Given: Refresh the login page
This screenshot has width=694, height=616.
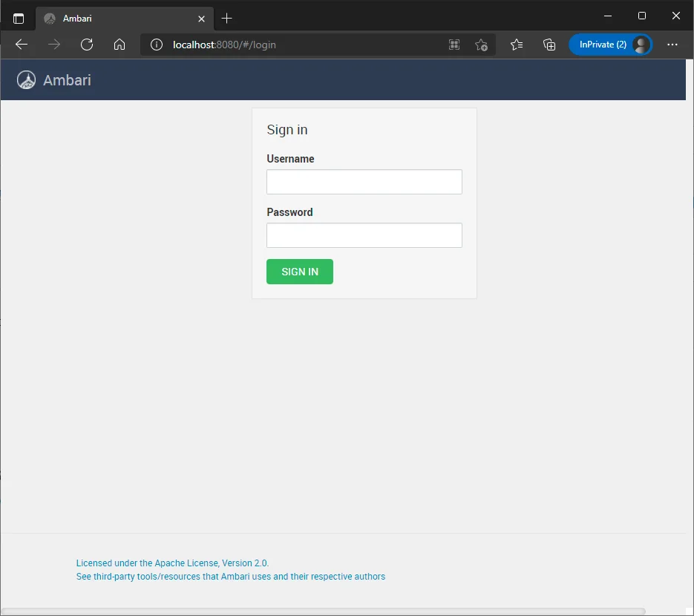Looking at the screenshot, I should [x=87, y=45].
